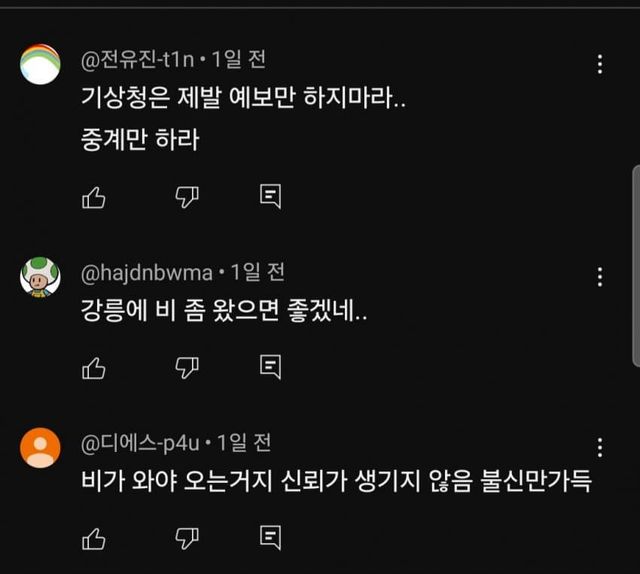Image resolution: width=640 pixels, height=574 pixels.
Task: Open more options for @전유진-t1n comment
Action: 599,65
